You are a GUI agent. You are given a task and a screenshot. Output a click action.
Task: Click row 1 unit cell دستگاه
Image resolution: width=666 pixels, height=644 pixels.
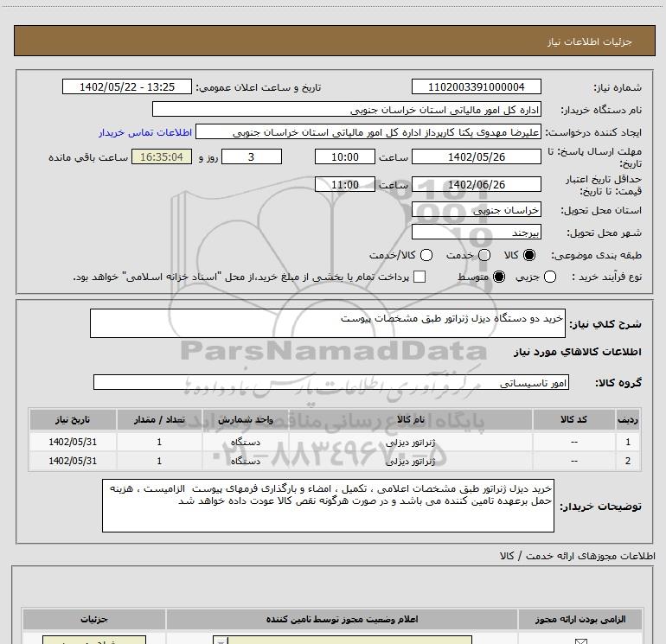pos(246,442)
